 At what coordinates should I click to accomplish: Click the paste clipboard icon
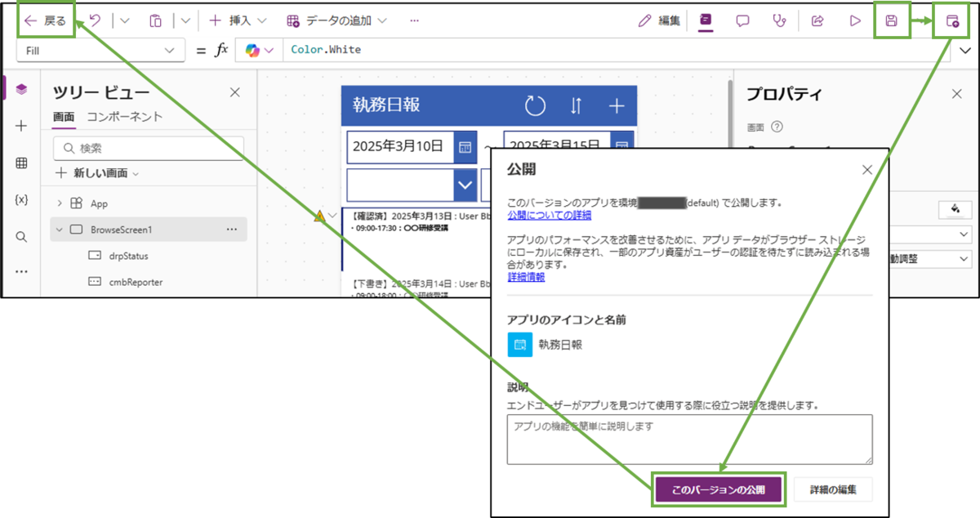155,20
